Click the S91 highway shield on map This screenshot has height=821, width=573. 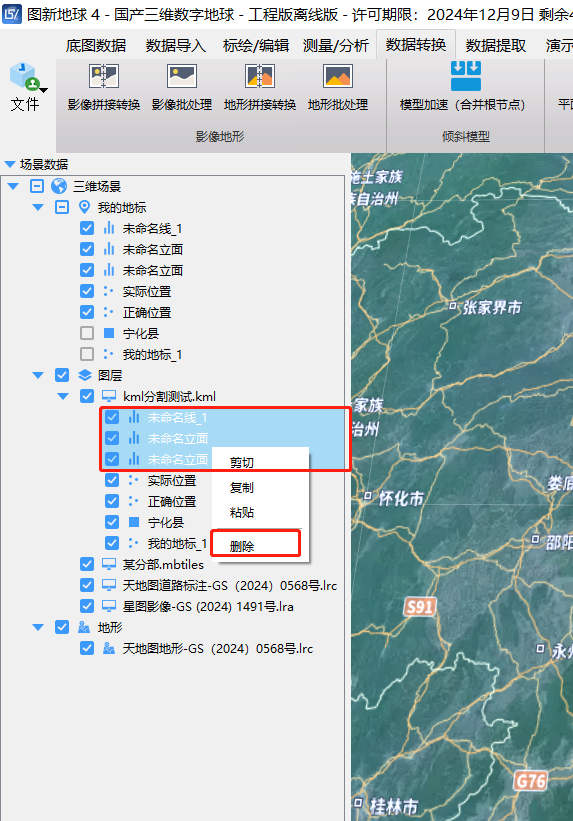coord(420,607)
